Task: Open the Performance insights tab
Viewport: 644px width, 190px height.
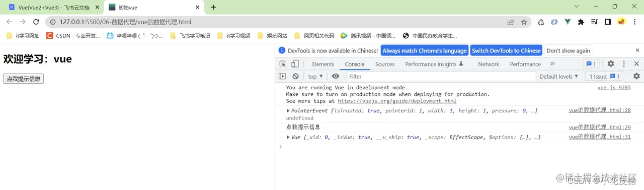Action: [434, 64]
